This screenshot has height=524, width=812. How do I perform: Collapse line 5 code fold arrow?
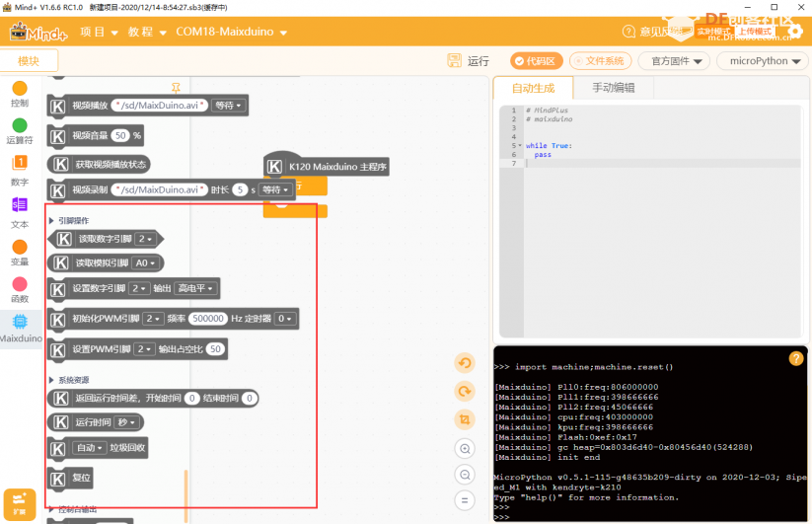click(520, 145)
